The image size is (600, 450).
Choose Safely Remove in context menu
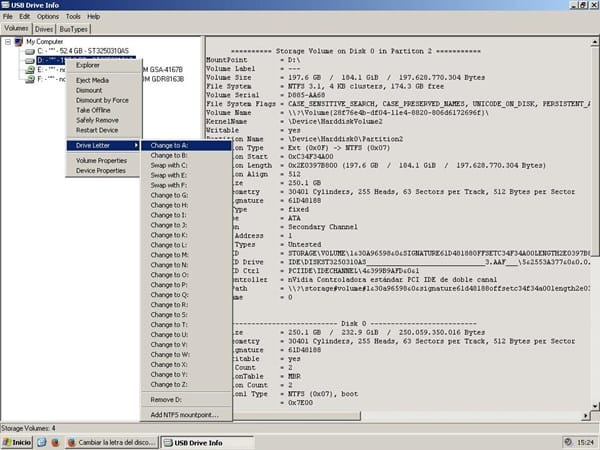[x=96, y=119]
